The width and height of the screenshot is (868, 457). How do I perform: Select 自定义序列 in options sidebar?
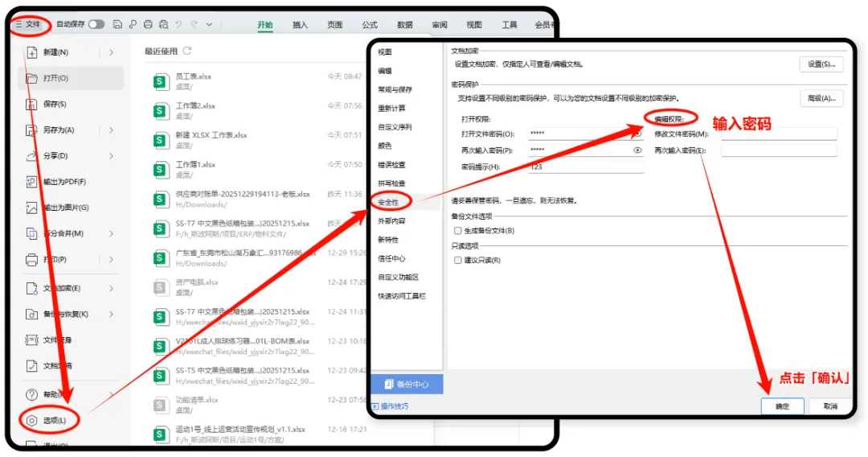tap(395, 127)
